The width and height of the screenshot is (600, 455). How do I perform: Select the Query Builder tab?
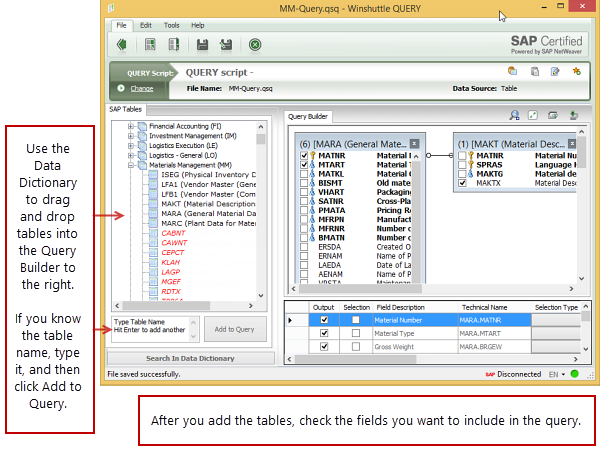[x=308, y=116]
